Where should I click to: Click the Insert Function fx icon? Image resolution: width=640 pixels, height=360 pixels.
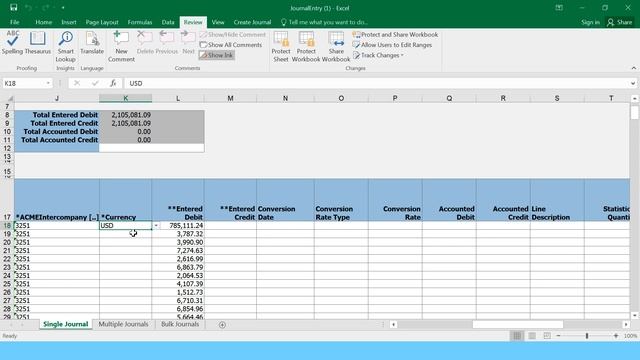point(113,83)
